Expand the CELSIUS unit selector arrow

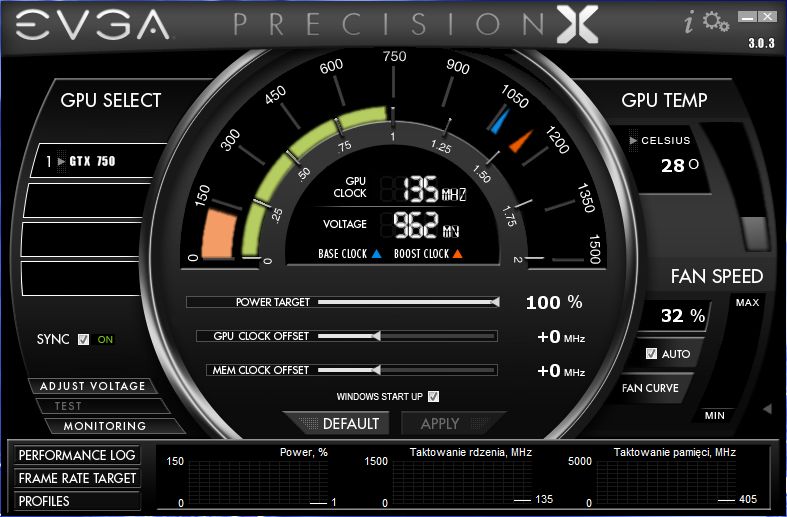[x=633, y=141]
